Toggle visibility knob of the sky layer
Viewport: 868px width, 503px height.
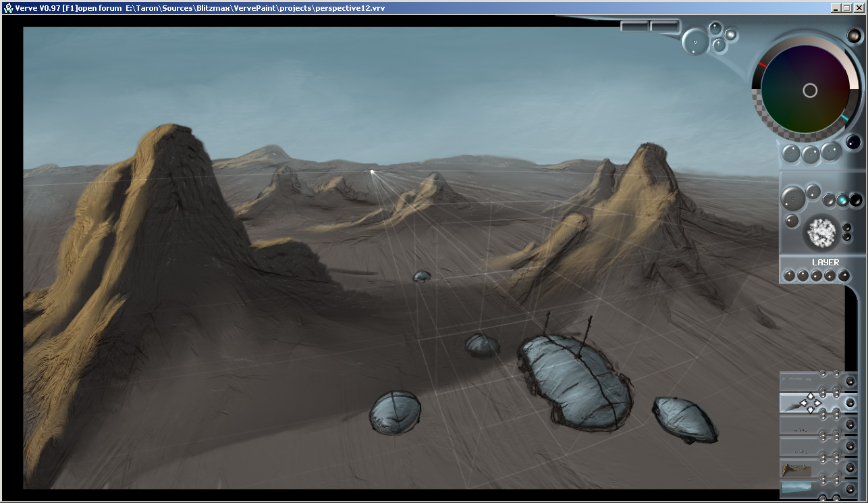tap(850, 489)
